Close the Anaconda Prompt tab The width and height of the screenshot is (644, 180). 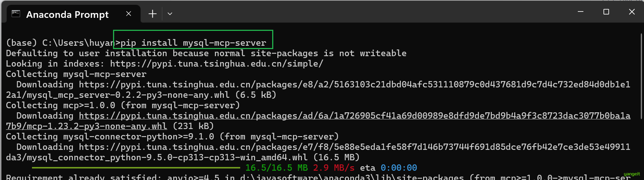(x=129, y=14)
